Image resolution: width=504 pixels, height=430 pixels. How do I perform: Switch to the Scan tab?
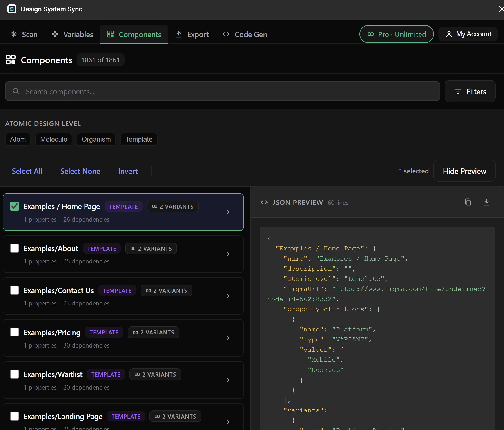pos(24,34)
